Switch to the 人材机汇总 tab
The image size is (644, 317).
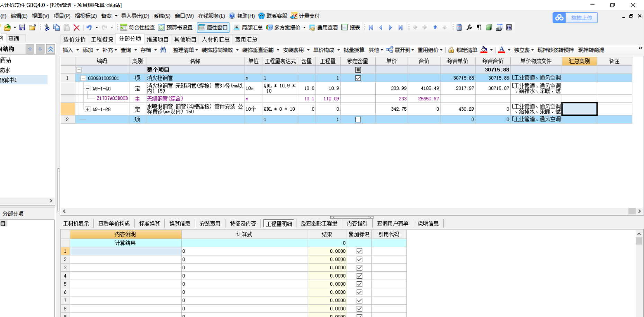tap(216, 40)
